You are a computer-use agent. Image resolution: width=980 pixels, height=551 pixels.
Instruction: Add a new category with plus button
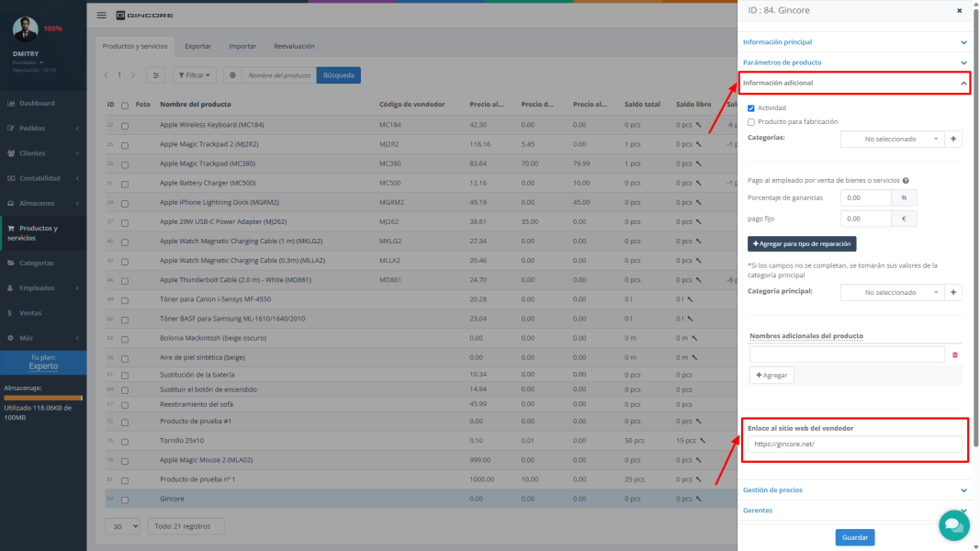[x=953, y=139]
